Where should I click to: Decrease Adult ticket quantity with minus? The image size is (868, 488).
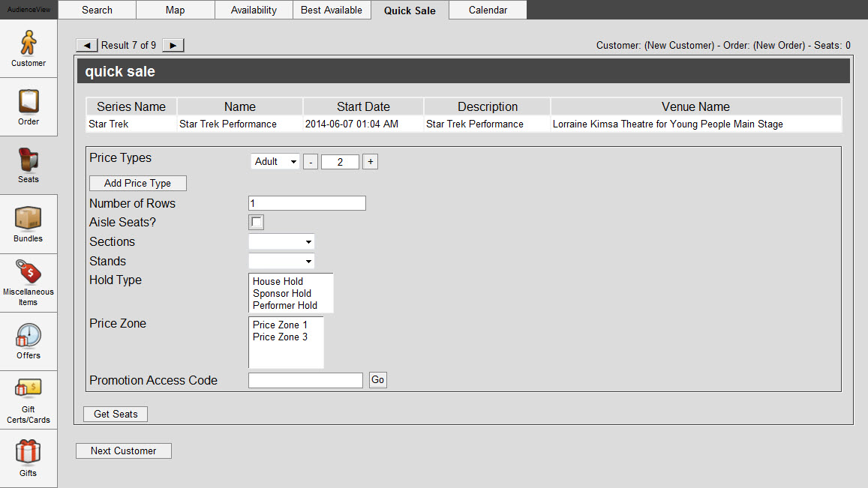(x=311, y=162)
